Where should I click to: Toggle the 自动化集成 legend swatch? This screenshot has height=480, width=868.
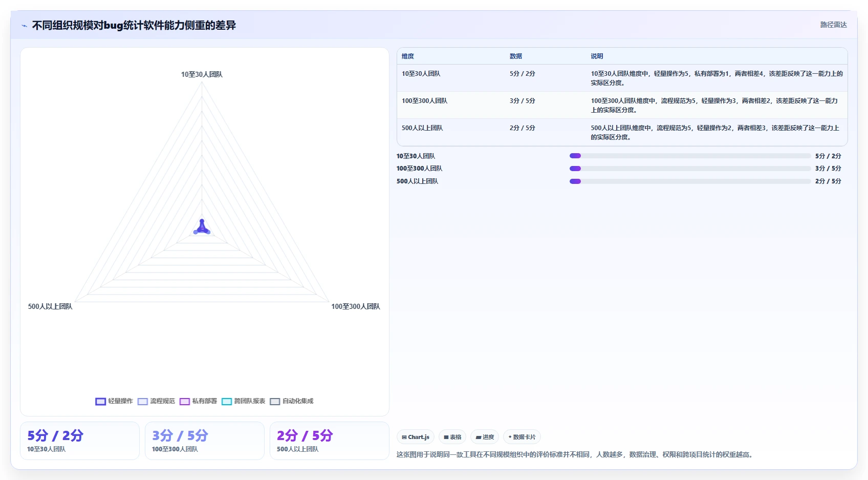click(275, 401)
